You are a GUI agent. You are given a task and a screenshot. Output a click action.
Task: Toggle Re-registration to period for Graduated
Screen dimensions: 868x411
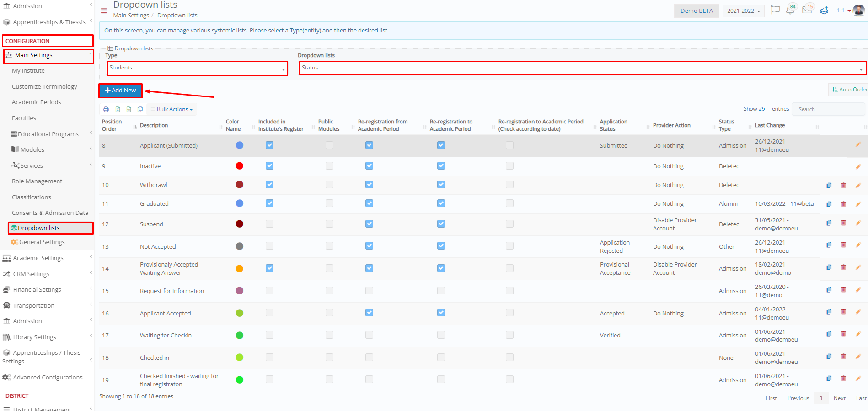(x=441, y=203)
